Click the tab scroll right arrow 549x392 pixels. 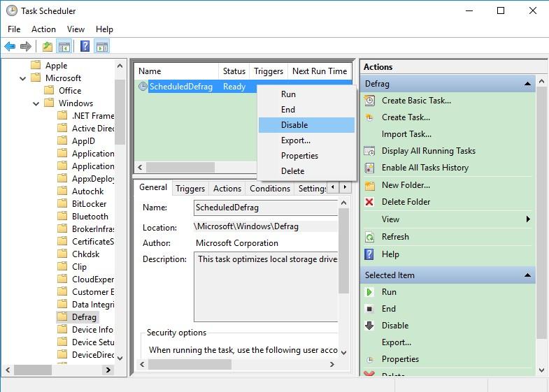click(345, 187)
